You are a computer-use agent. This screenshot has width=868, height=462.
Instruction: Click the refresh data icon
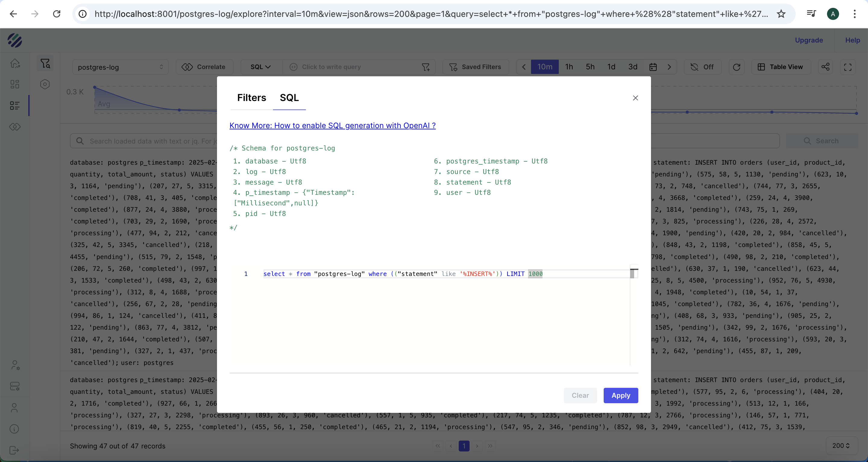click(x=737, y=67)
